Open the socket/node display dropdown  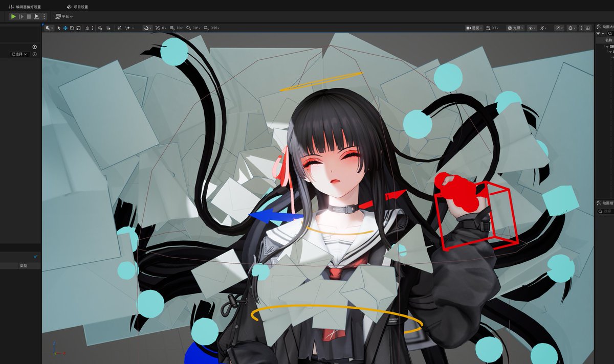point(129,28)
